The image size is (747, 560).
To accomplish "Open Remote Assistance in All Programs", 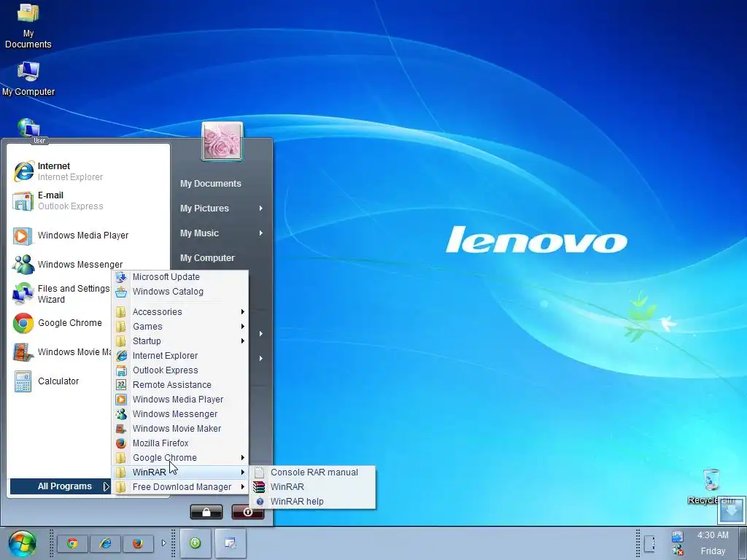I will (x=180, y=385).
